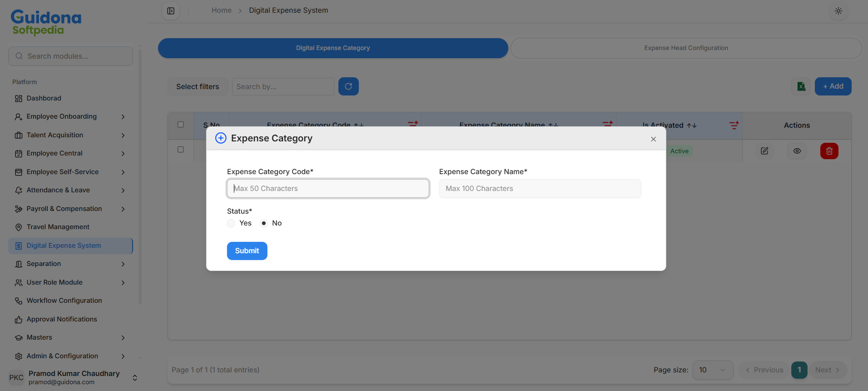Click the + Add button

(x=833, y=86)
